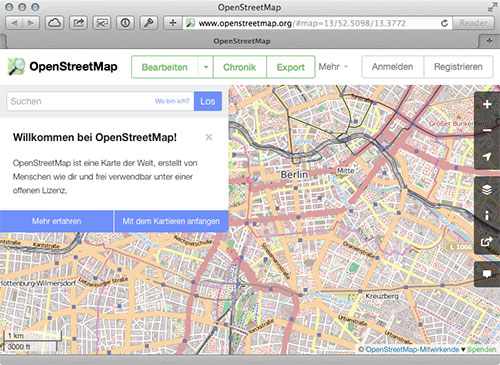Screen dimensions: 500x365
Task: Zoom out with the map minus button
Action: [487, 130]
